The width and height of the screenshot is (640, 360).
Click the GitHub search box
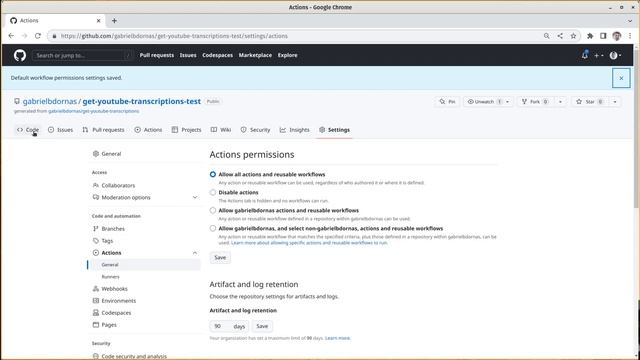(82, 55)
